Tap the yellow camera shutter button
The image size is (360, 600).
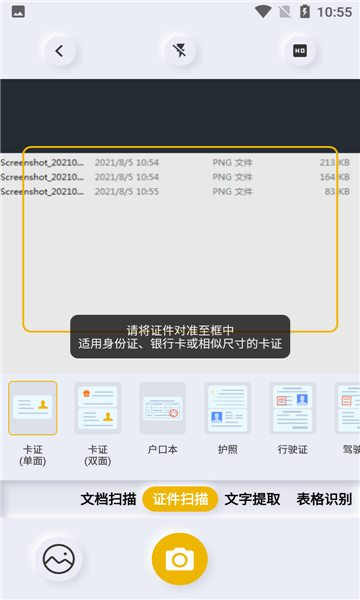[x=180, y=559]
